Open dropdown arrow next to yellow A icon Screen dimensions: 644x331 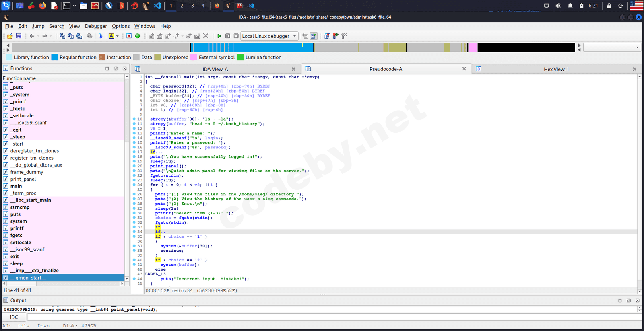click(118, 36)
